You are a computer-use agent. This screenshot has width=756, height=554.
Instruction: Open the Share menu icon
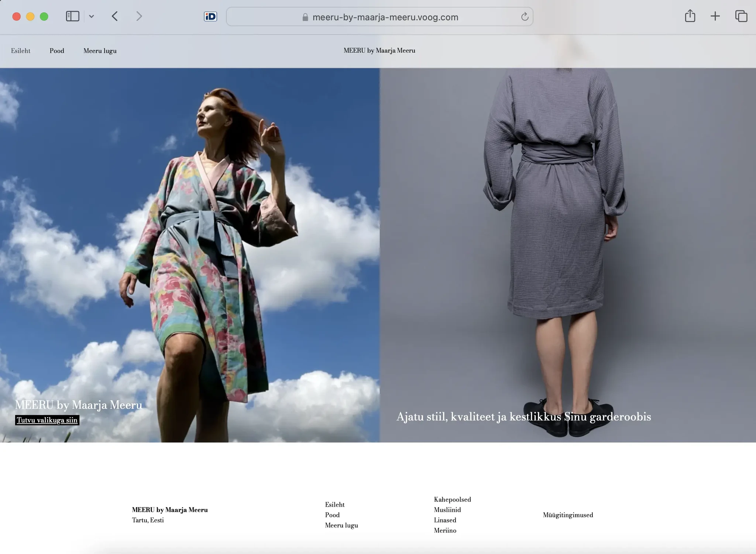click(690, 16)
